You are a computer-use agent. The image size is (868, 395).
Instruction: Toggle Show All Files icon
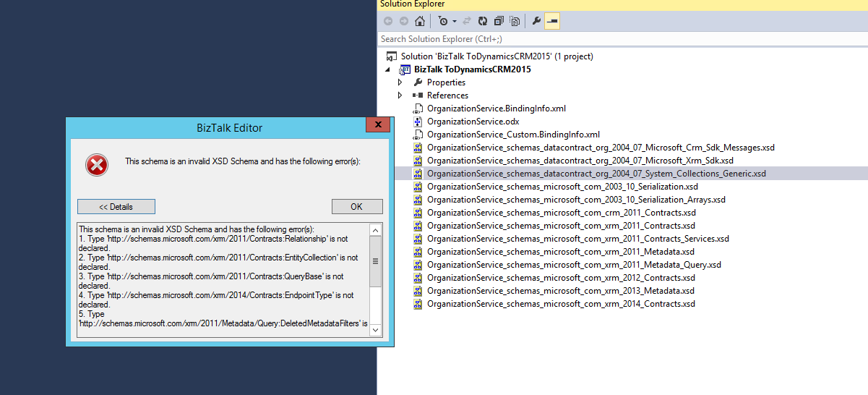click(x=515, y=21)
